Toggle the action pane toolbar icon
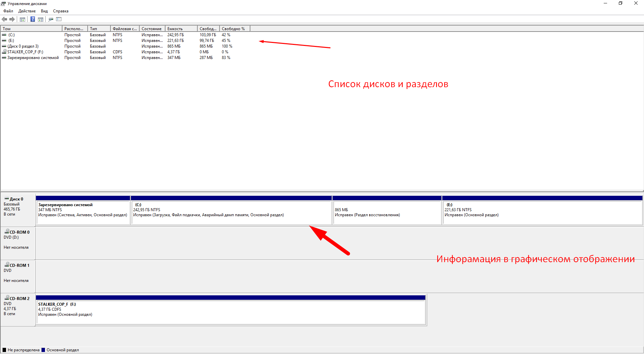The width and height of the screenshot is (644, 354). point(41,19)
